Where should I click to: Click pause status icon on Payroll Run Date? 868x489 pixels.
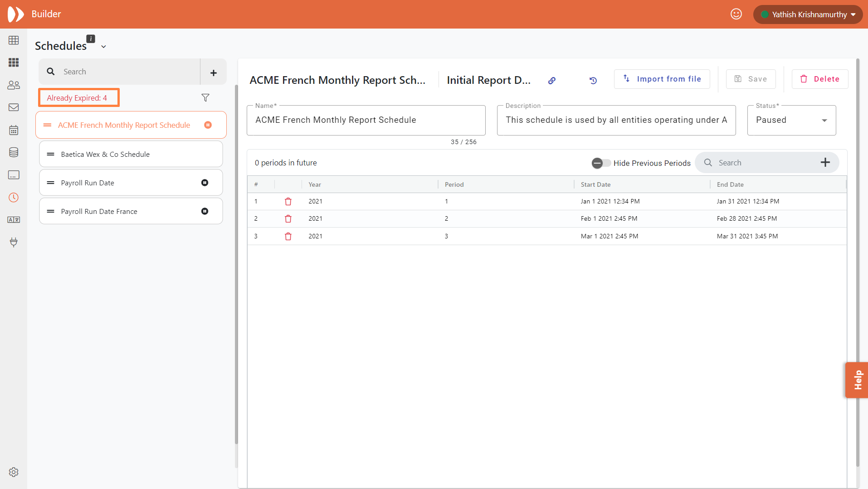(205, 183)
